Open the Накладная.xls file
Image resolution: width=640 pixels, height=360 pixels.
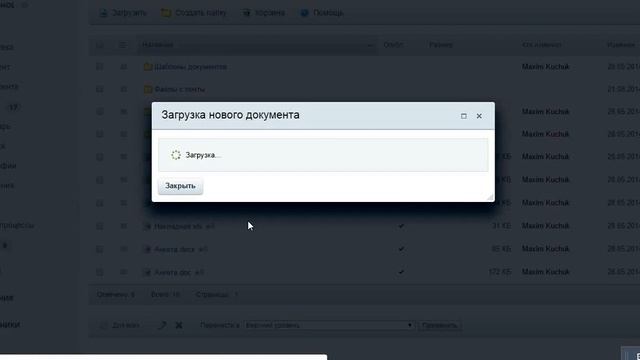pos(178,226)
